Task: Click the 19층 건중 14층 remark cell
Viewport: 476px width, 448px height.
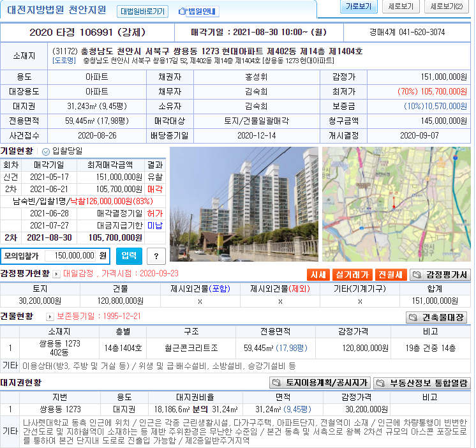Action: tap(431, 348)
